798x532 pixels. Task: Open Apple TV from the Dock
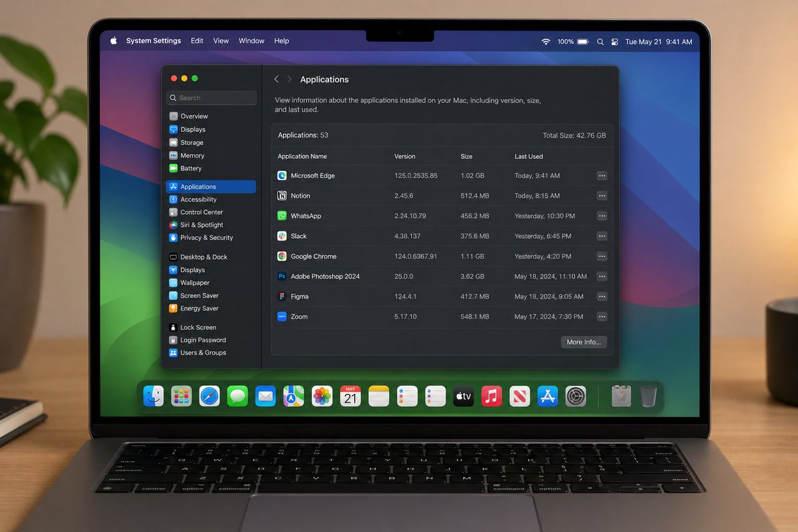pyautogui.click(x=463, y=396)
